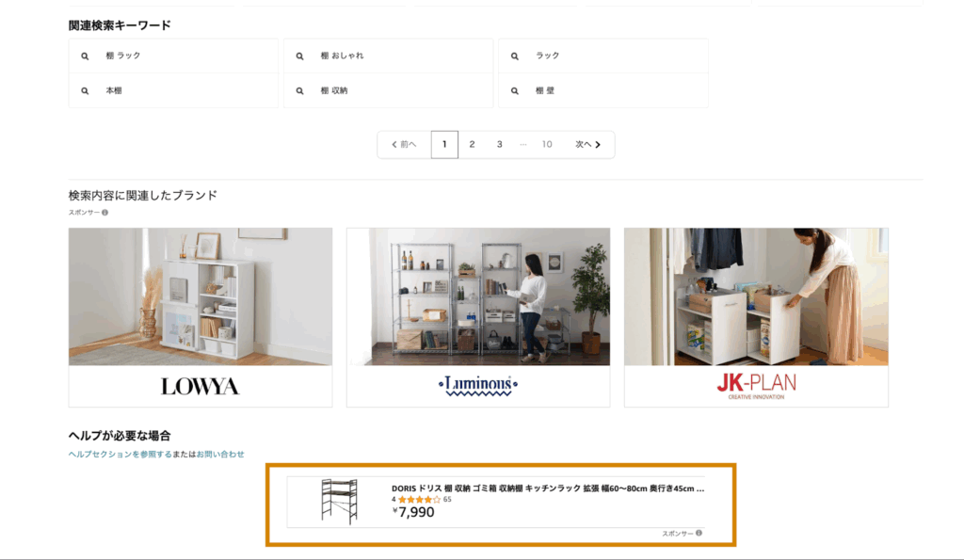This screenshot has width=964, height=560.
Task: Click the star rating of DORIS rack
Action: [x=419, y=500]
